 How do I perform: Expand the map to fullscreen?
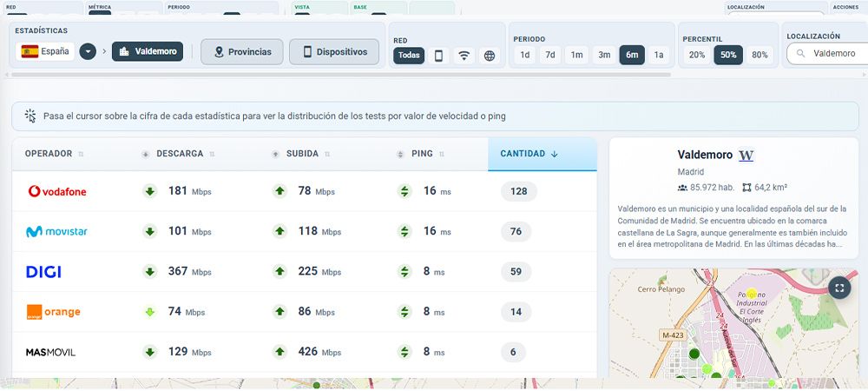(x=838, y=288)
